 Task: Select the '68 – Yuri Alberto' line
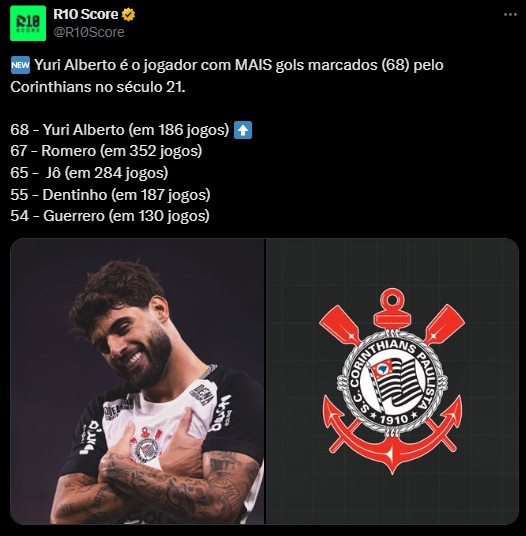point(131,130)
